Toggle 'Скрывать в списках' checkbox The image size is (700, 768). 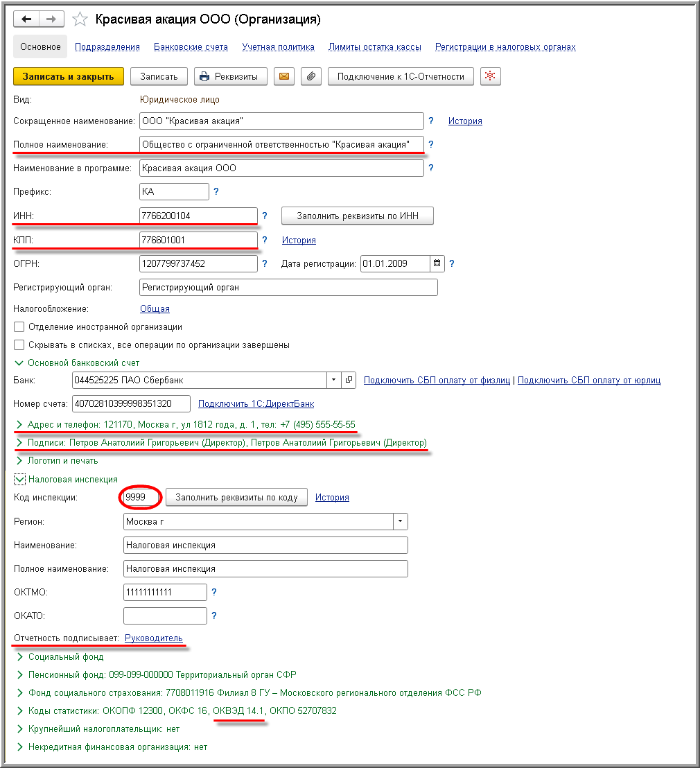(19, 344)
